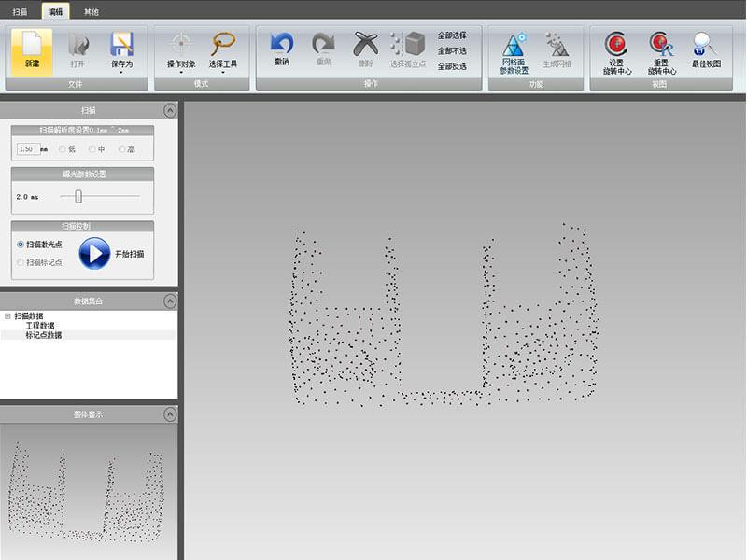Click the exposure 曝光参数 slider handle
The height and width of the screenshot is (560, 747).
(78, 197)
